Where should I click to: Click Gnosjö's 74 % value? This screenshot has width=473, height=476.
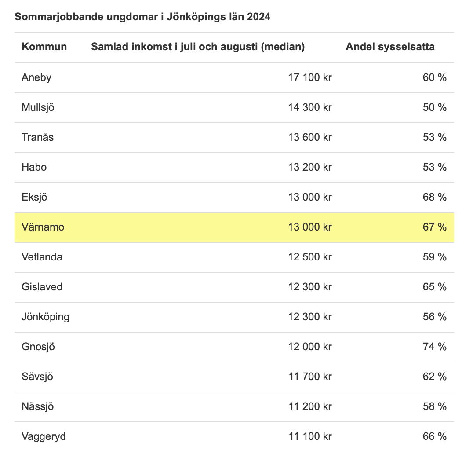tap(434, 347)
